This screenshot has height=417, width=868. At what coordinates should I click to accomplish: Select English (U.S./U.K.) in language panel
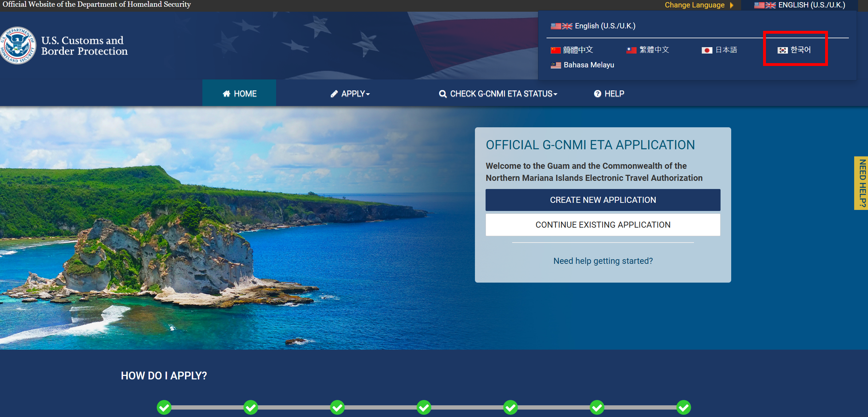click(593, 26)
